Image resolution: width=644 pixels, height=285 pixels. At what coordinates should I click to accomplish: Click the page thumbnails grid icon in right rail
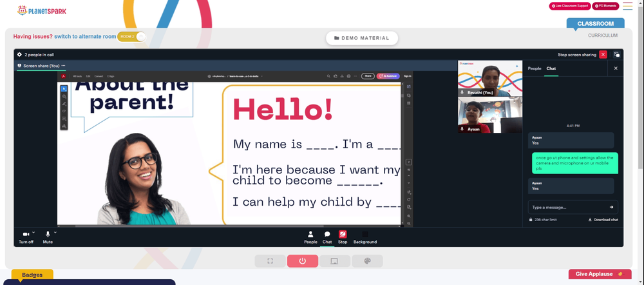409,103
